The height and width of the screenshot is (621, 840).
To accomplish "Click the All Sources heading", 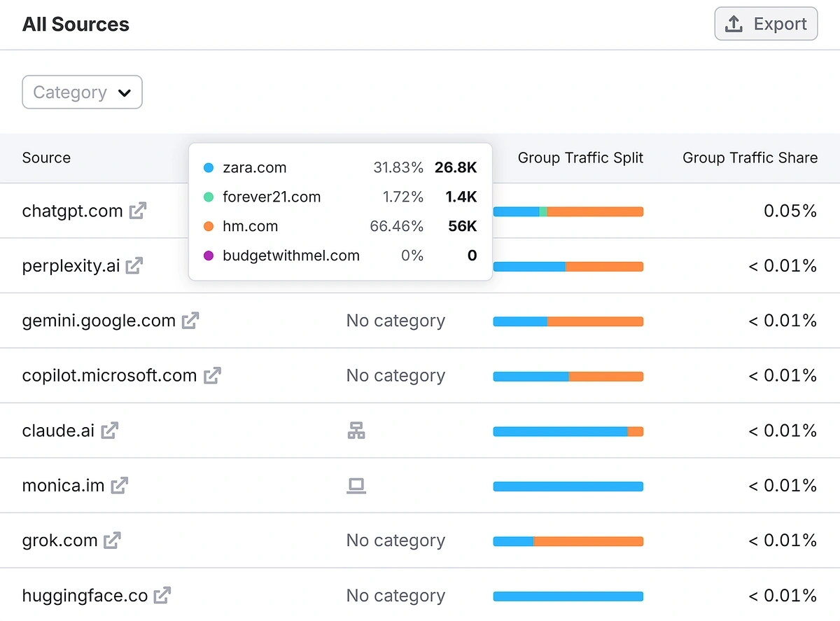I will (76, 25).
